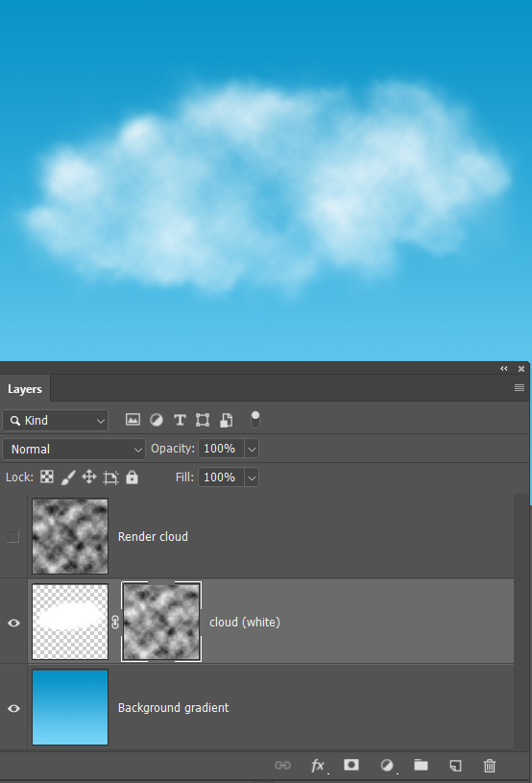This screenshot has height=783, width=532.
Task: Hide the cloud (white) layer
Action: pyautogui.click(x=13, y=623)
